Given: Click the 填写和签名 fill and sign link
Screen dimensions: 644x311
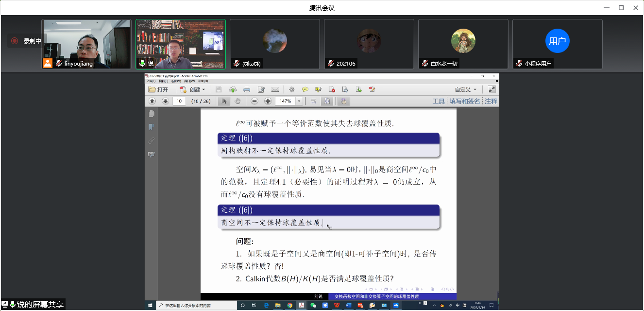Looking at the screenshot, I should point(464,101).
